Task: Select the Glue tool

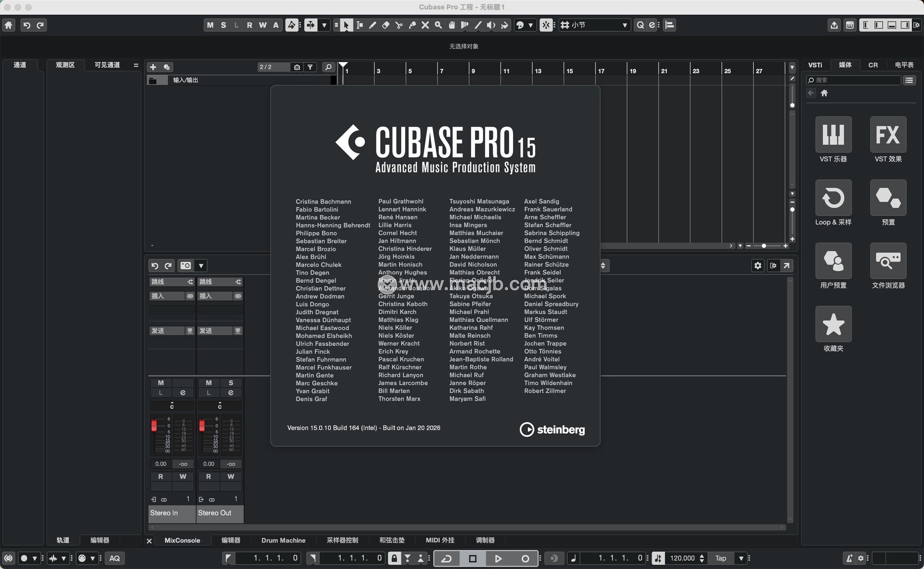Action: [x=412, y=25]
